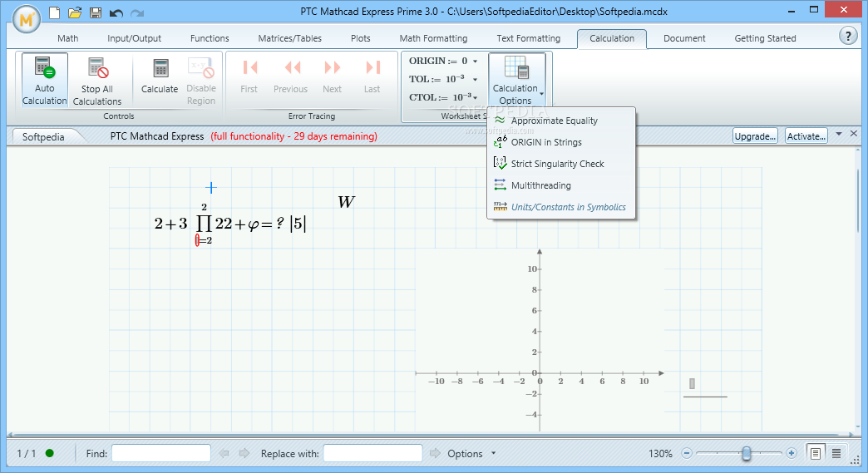
Task: Jump to First error in Error Tracing
Action: click(249, 76)
